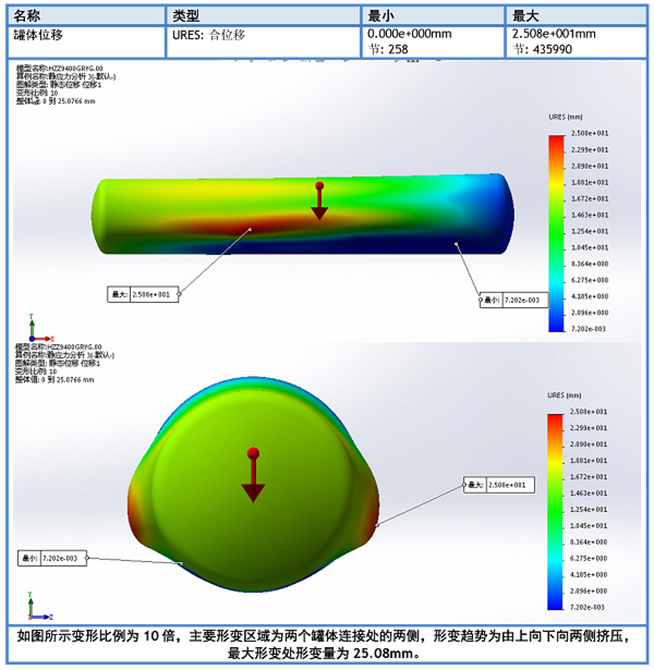Click the blue bottom of the lower color legend bar

[x=557, y=603]
